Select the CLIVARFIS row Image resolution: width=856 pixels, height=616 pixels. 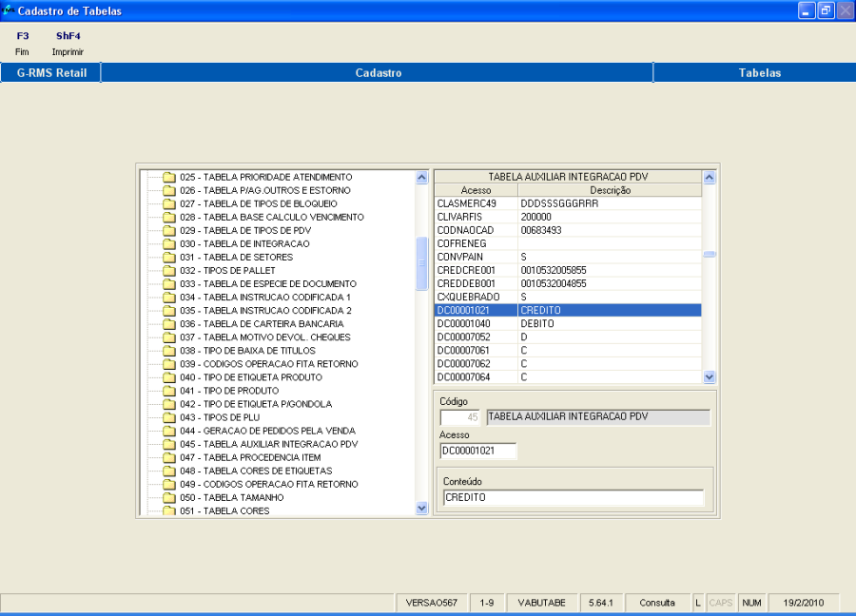point(568,217)
